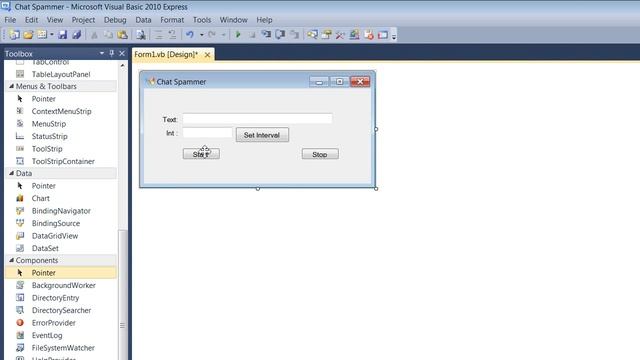The image size is (640, 360).
Task: Close the Form1.vb [Design] tab
Action: (207, 55)
